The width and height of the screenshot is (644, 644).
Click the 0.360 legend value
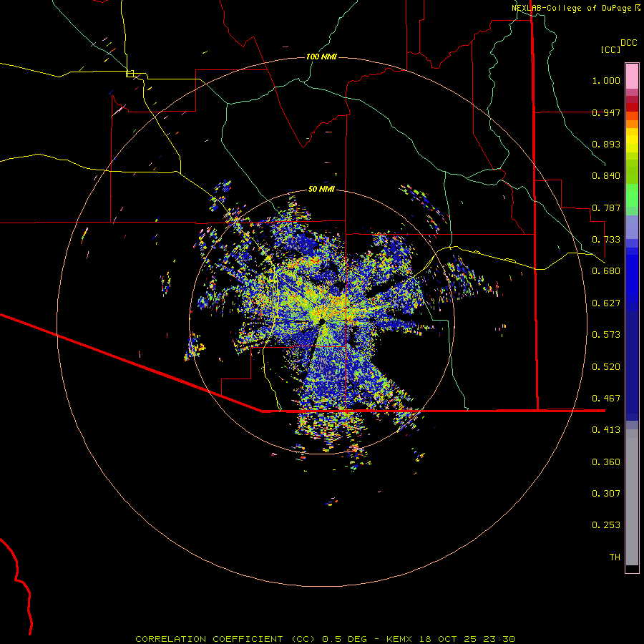click(x=606, y=462)
